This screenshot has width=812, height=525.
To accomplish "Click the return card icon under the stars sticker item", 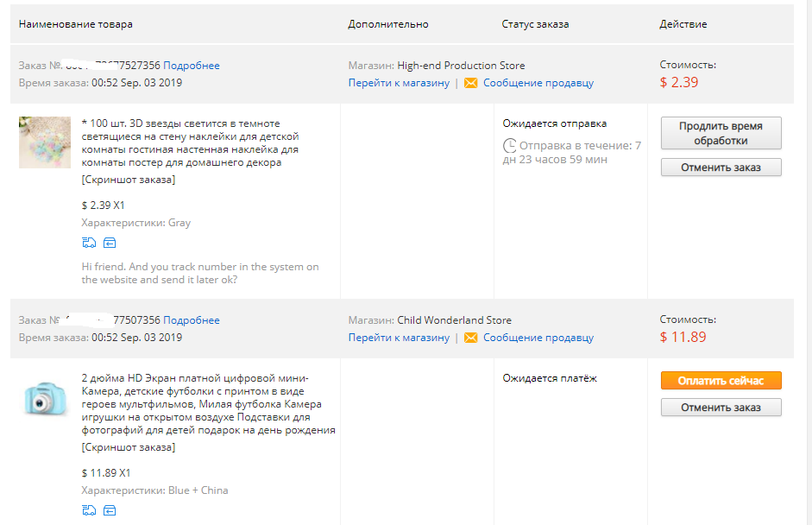I will (110, 243).
